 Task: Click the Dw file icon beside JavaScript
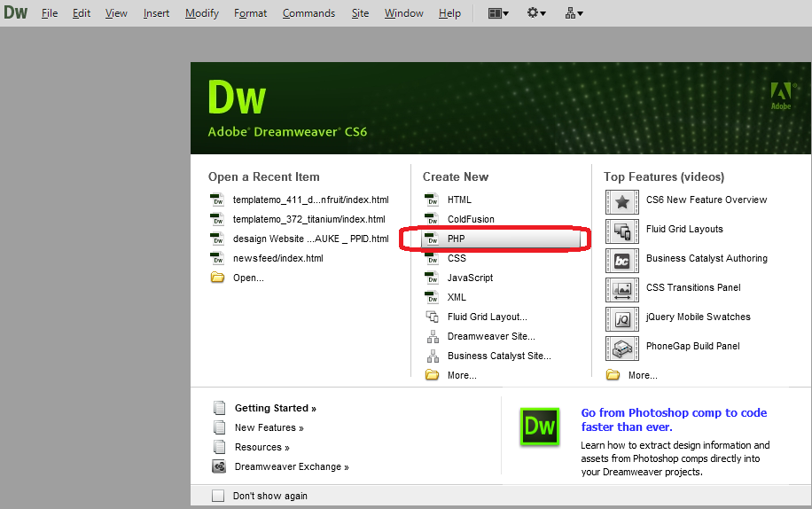(x=432, y=278)
